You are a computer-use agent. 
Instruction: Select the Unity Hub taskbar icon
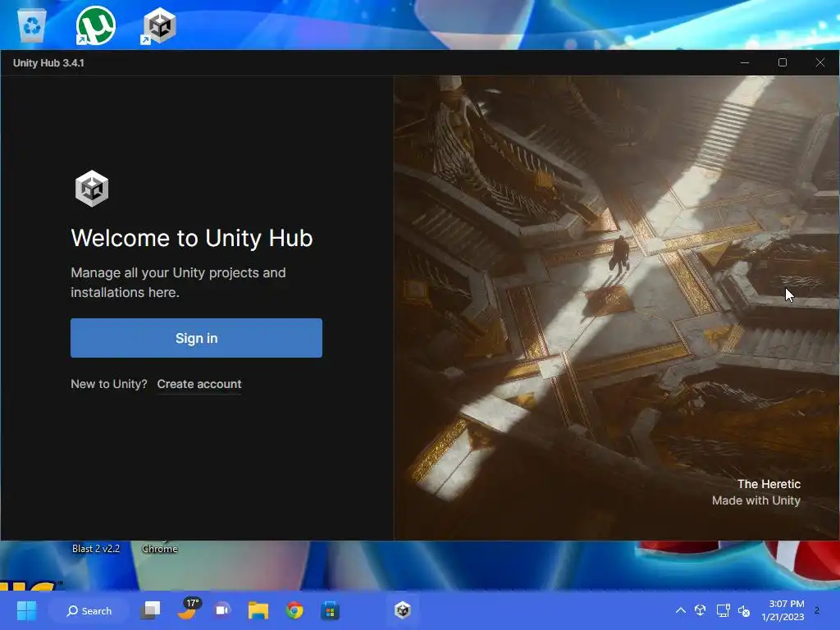402,609
